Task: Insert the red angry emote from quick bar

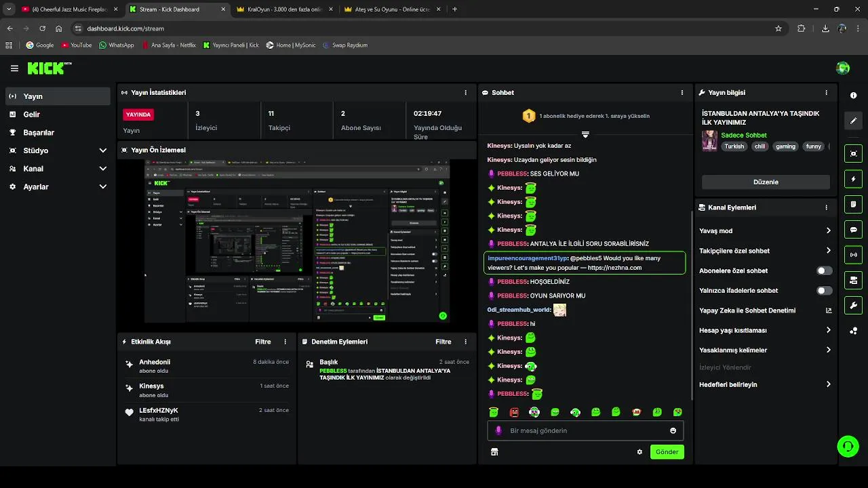Action: (x=514, y=412)
